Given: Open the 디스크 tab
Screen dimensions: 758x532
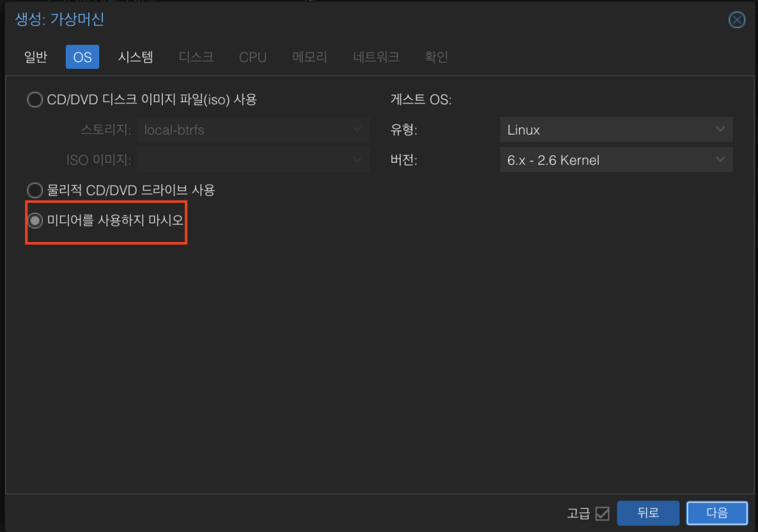Looking at the screenshot, I should (196, 57).
